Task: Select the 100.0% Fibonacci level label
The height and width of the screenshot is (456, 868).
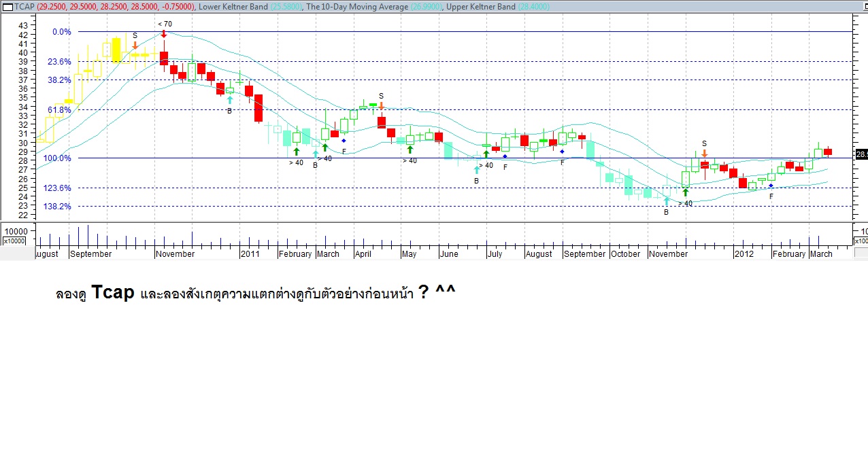Action: 57,158
